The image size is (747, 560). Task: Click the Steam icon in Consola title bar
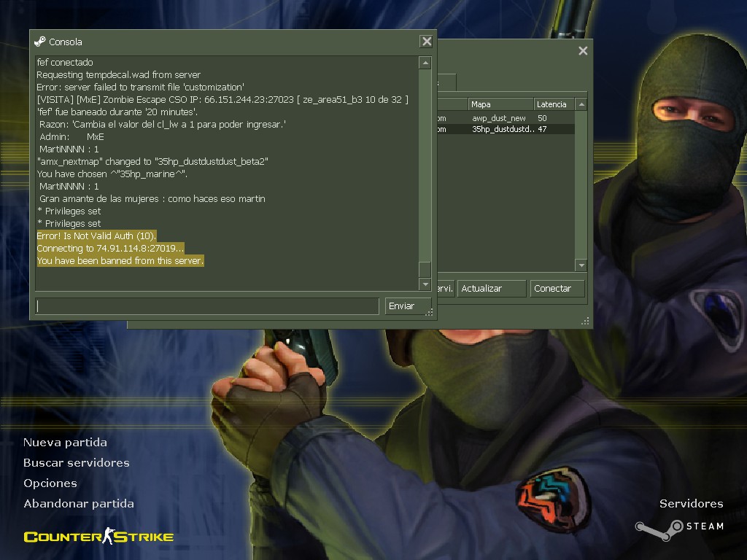[39, 42]
